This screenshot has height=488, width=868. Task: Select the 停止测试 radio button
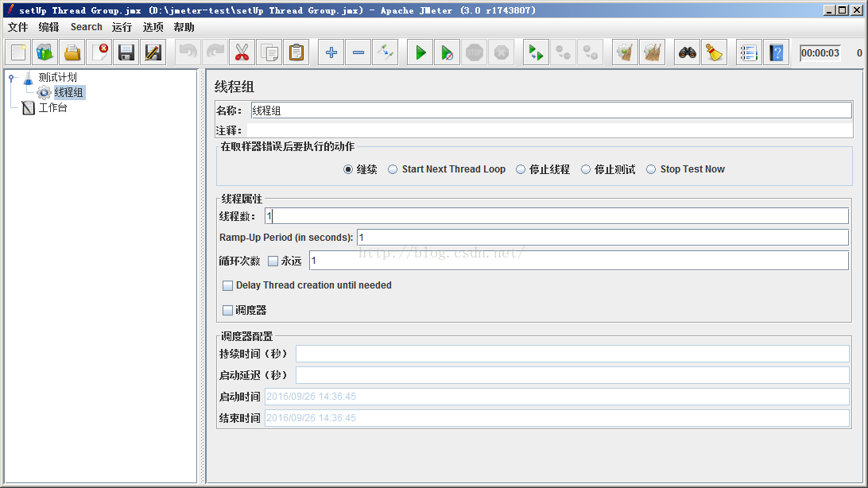coord(586,169)
